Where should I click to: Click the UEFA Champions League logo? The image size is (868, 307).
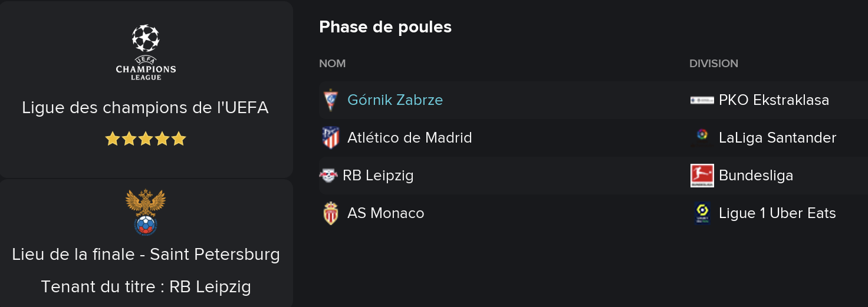coord(146,52)
